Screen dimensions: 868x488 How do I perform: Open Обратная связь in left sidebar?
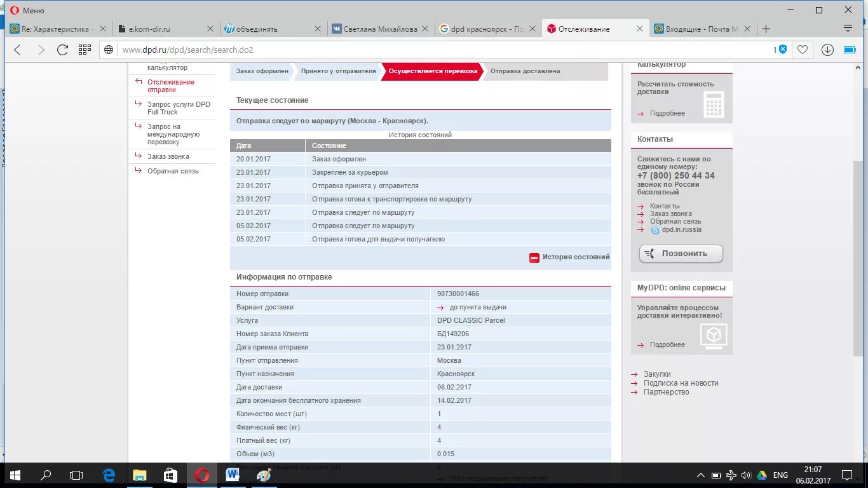[x=173, y=171]
